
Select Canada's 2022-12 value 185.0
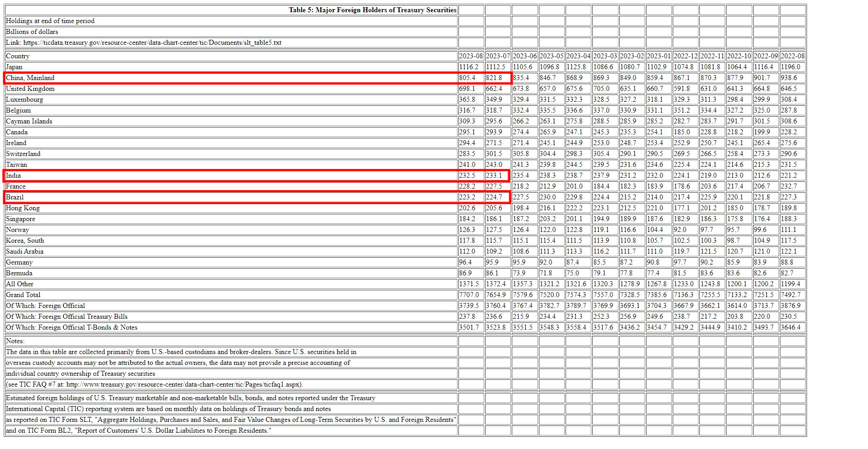point(685,132)
